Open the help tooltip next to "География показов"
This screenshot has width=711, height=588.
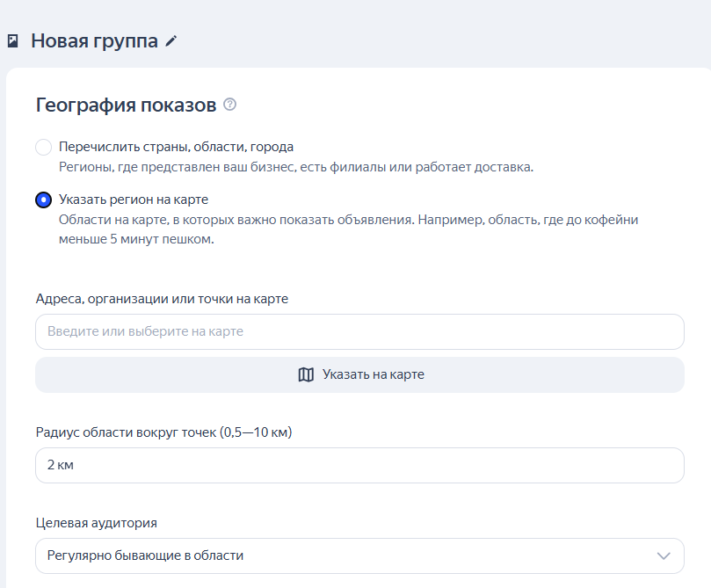tap(229, 104)
